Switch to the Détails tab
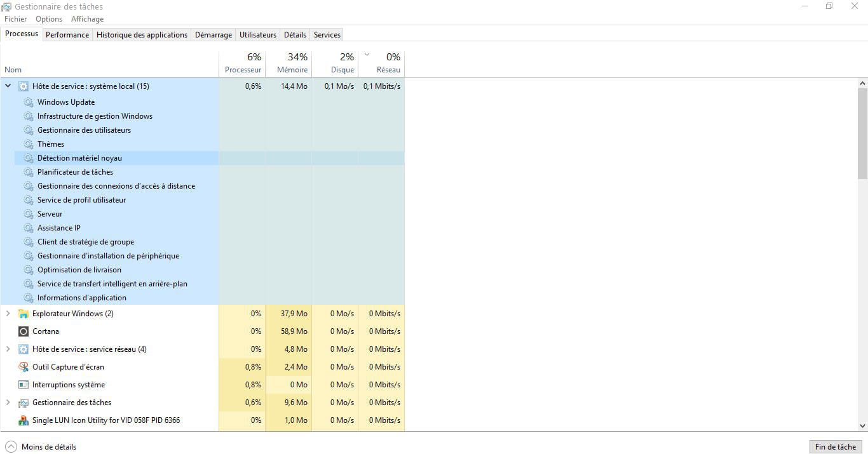 click(x=295, y=35)
